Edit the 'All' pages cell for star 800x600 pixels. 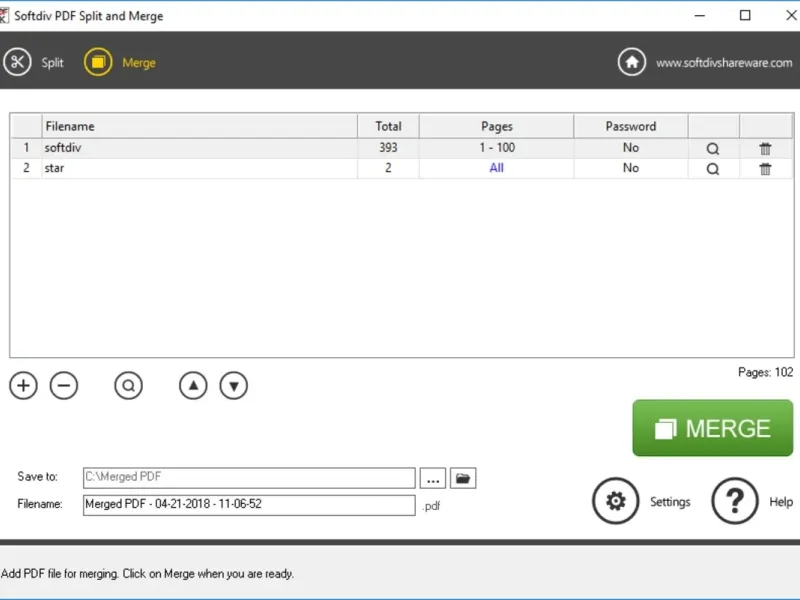[496, 168]
